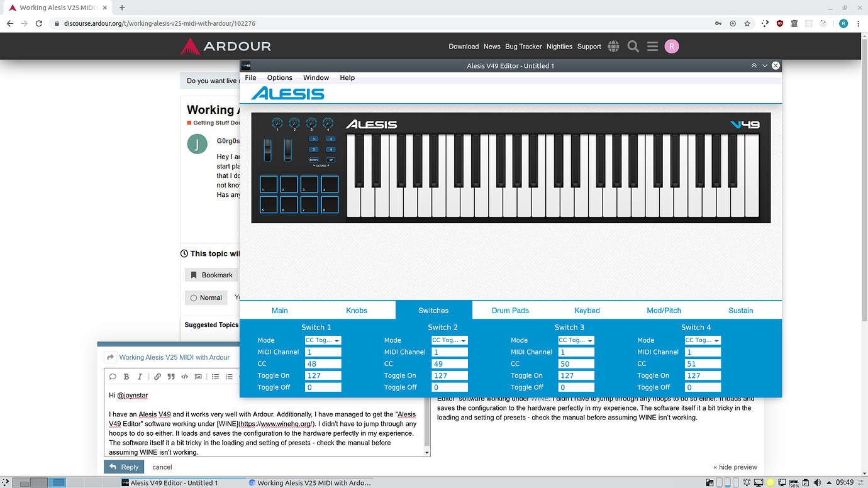Tap drum pad 6 on the keyboard
868x488 pixels.
(x=289, y=204)
